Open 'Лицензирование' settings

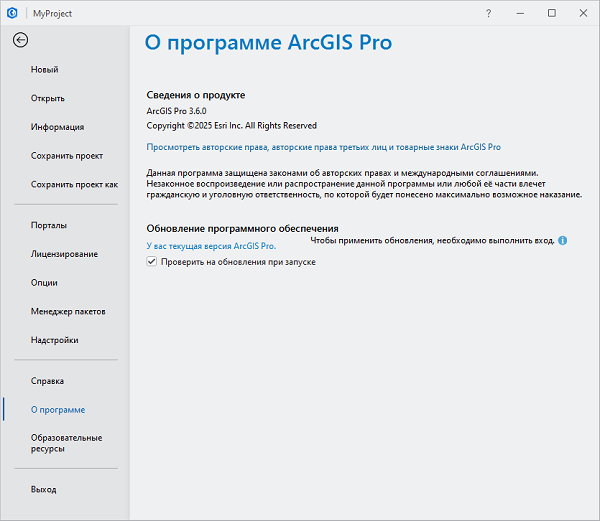(64, 254)
